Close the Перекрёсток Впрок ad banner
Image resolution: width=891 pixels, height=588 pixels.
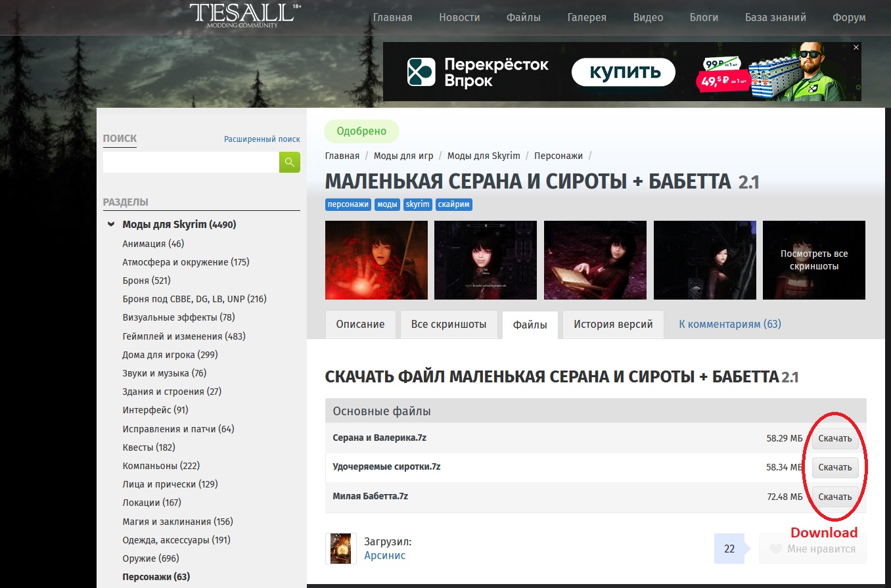pyautogui.click(x=856, y=47)
